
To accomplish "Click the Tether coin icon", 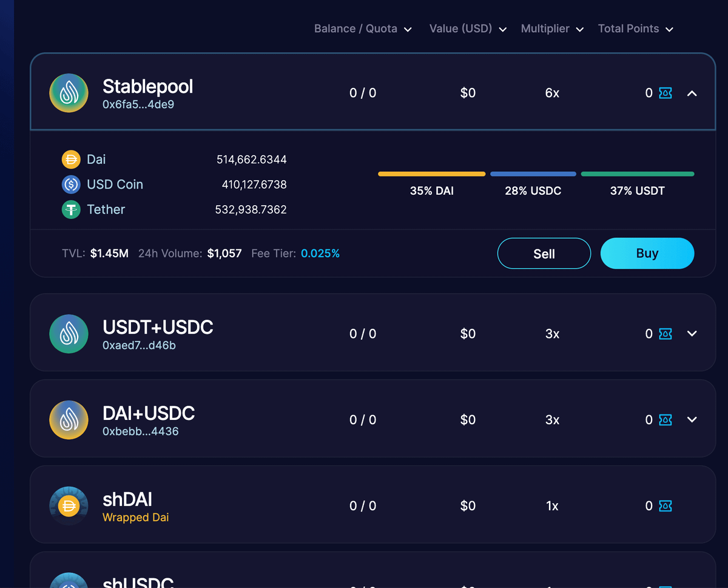I will (71, 210).
